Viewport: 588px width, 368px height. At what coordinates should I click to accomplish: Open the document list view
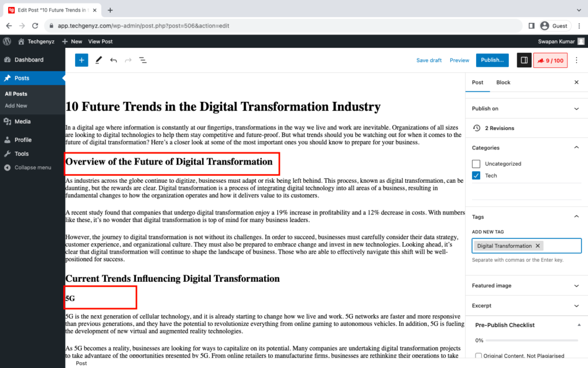tap(143, 60)
